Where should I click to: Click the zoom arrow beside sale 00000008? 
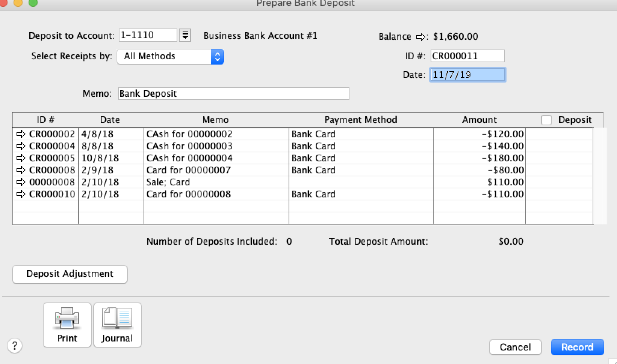point(21,182)
